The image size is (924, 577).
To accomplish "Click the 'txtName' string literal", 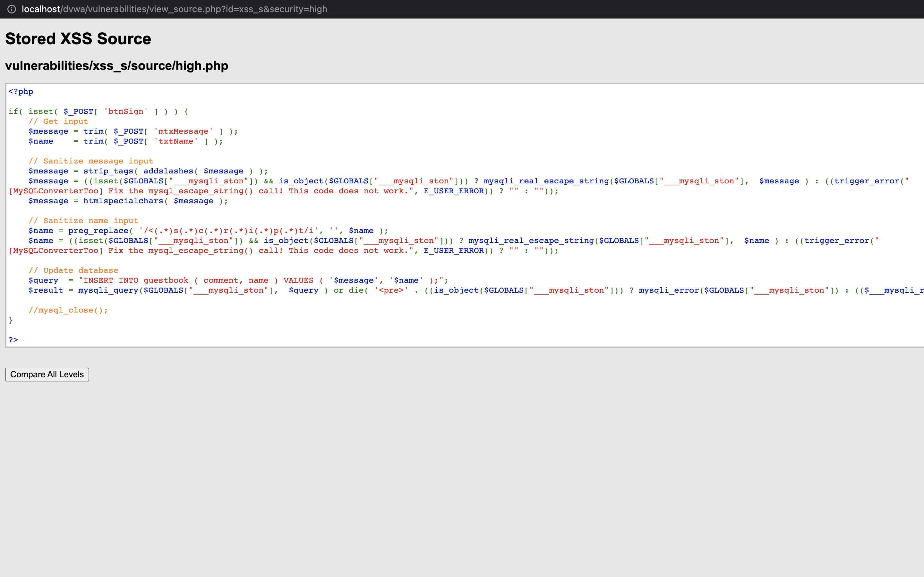I will pos(175,141).
